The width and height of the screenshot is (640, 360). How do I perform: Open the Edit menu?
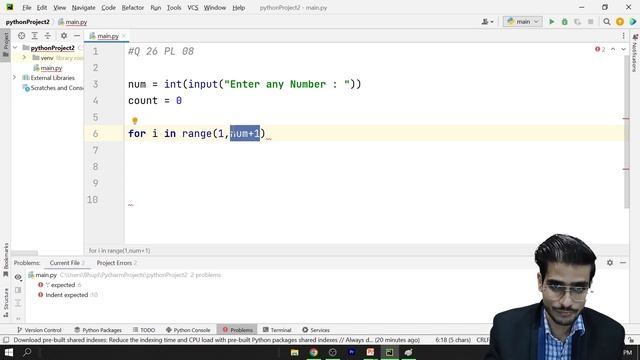pos(42,7)
